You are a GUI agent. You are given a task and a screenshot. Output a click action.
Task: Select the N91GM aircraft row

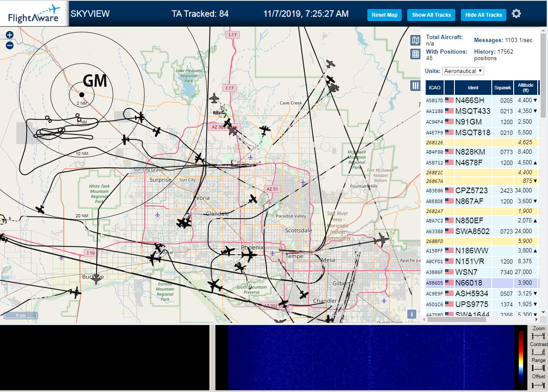pos(482,122)
